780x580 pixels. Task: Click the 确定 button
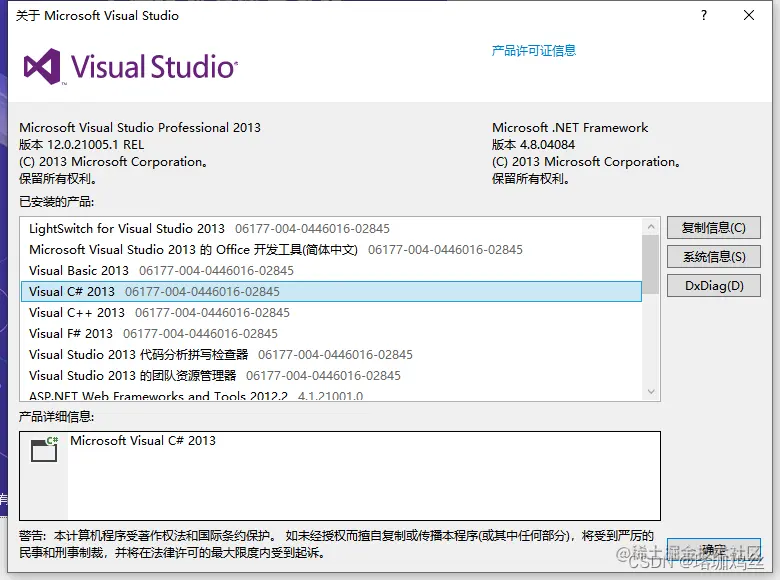click(713, 550)
